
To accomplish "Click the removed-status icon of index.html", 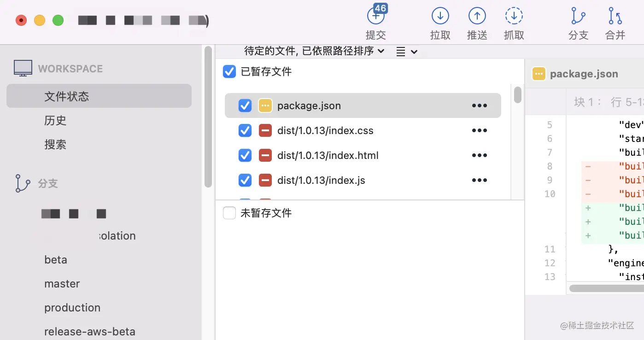I will click(265, 155).
